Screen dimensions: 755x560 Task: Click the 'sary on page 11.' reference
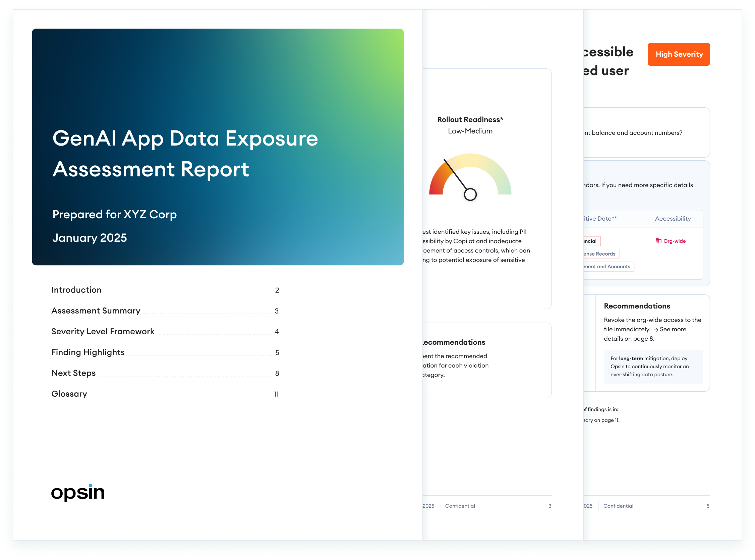click(x=601, y=421)
